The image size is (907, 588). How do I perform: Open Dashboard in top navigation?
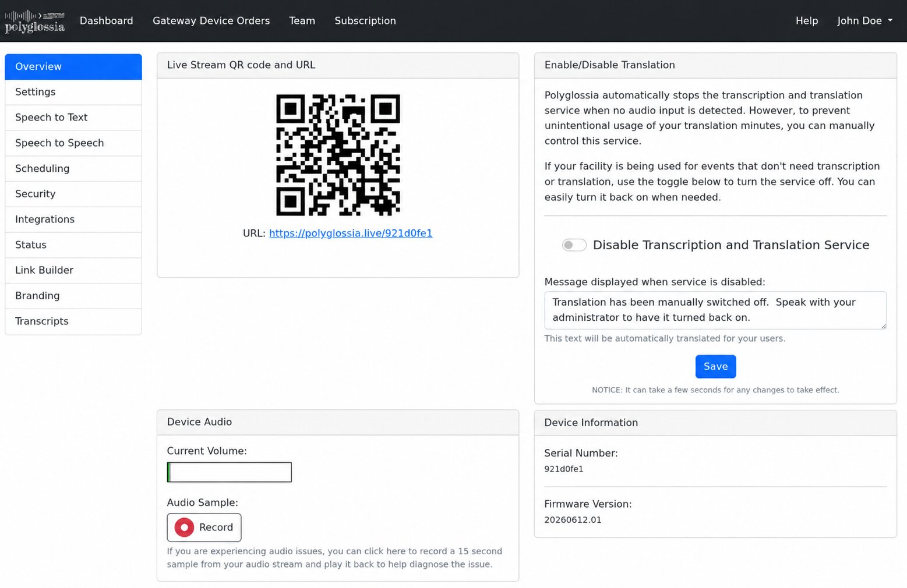click(106, 20)
